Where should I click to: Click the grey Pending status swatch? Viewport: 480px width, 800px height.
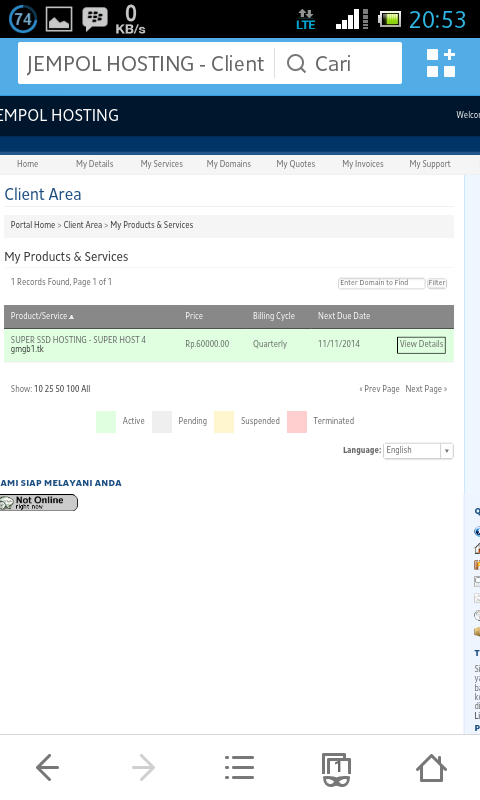pyautogui.click(x=162, y=421)
